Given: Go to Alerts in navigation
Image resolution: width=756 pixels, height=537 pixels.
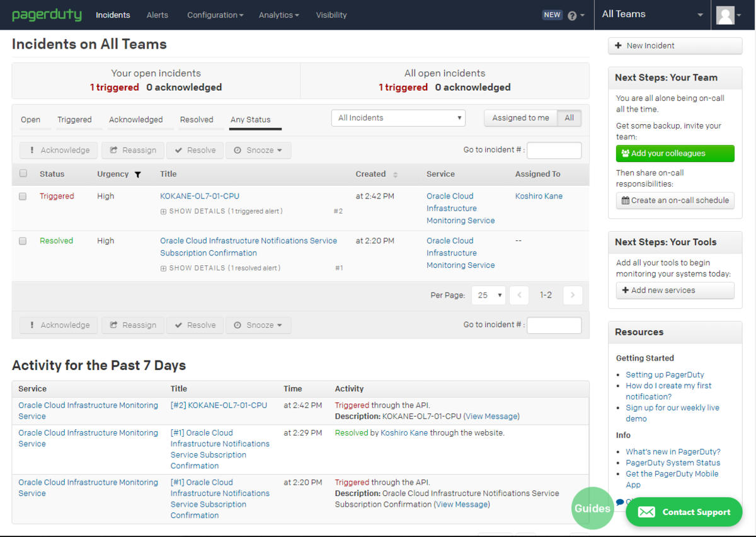Looking at the screenshot, I should (157, 15).
